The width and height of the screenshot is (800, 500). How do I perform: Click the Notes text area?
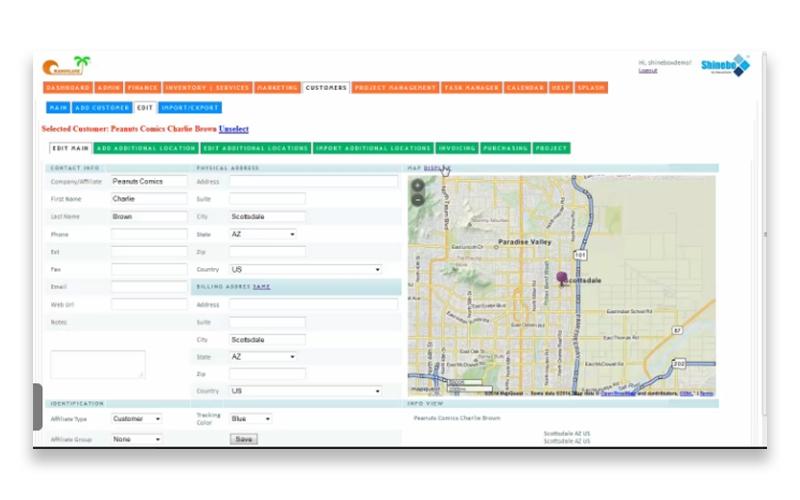pyautogui.click(x=97, y=364)
